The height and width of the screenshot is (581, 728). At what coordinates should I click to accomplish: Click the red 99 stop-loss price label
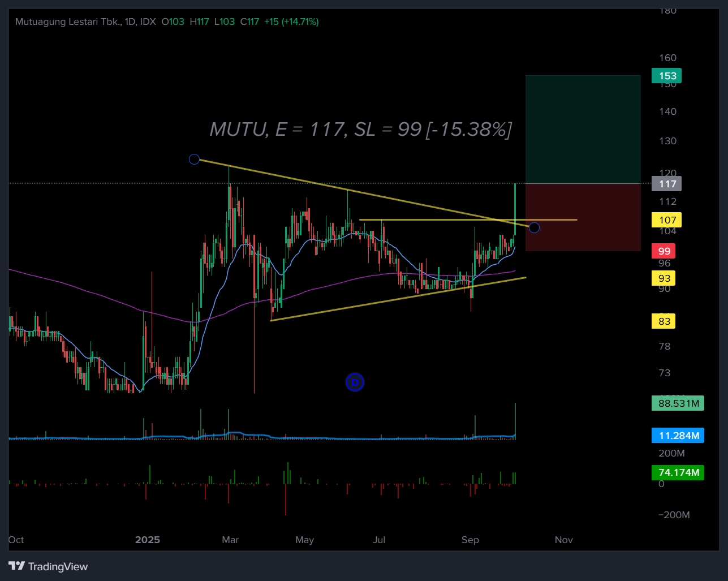point(664,251)
